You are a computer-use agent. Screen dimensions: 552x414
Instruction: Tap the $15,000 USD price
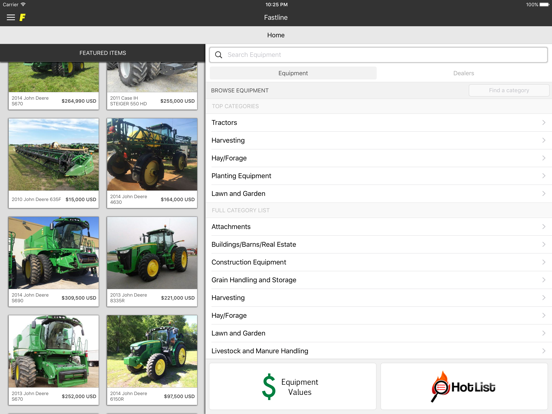coord(81,199)
